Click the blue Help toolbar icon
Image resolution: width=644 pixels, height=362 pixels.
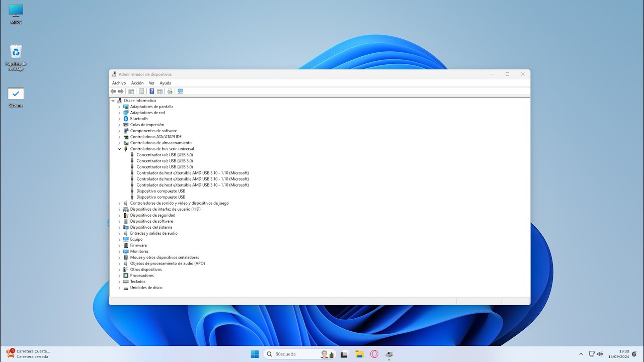tap(151, 92)
